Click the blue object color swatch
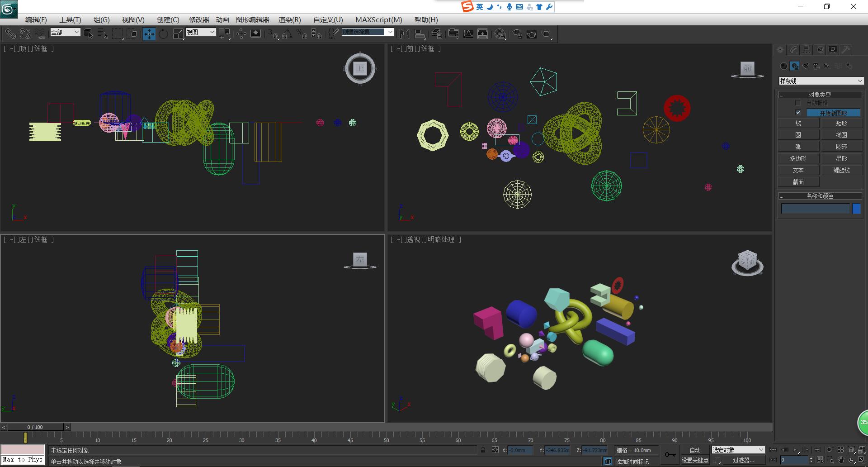868x467 pixels. pos(856,209)
